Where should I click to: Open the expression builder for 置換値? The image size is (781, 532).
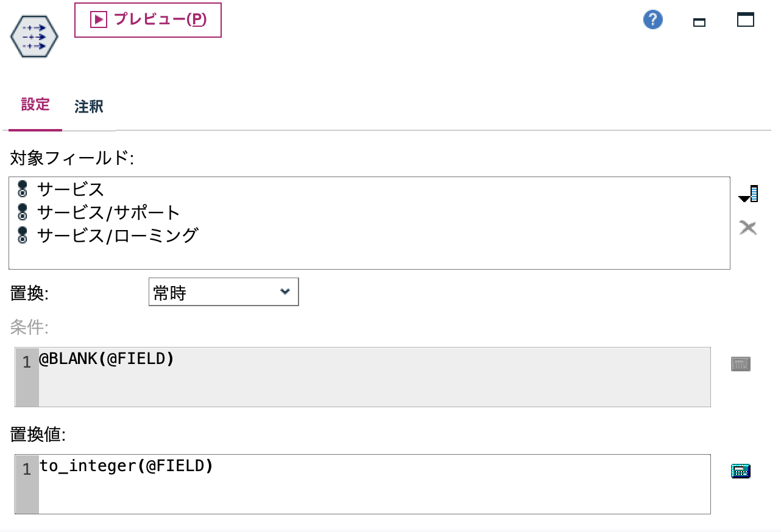coord(740,470)
